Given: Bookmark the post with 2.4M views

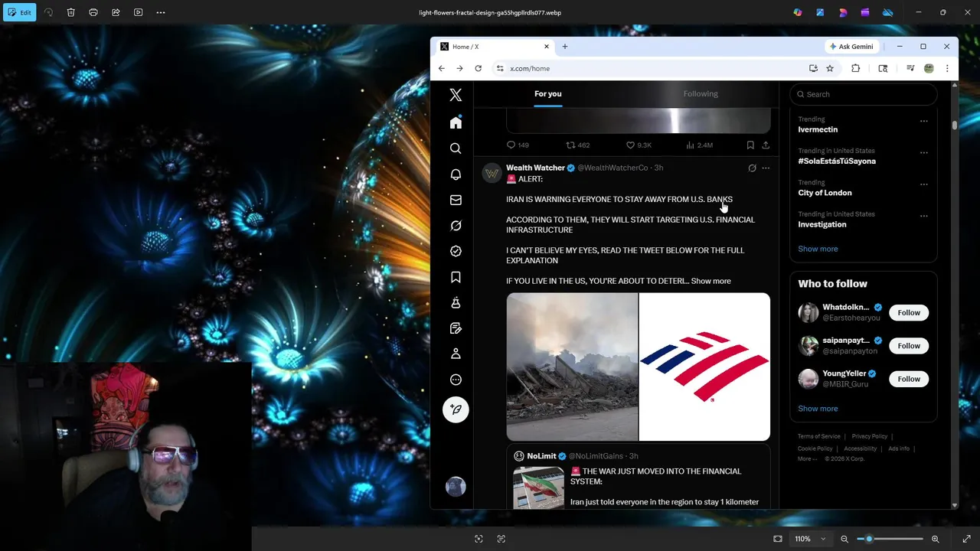Looking at the screenshot, I should pos(750,145).
